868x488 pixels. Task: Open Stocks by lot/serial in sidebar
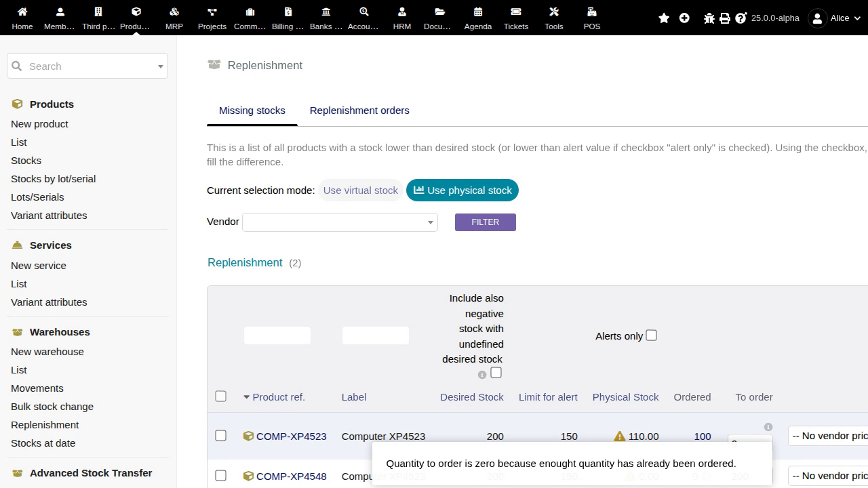(x=53, y=179)
